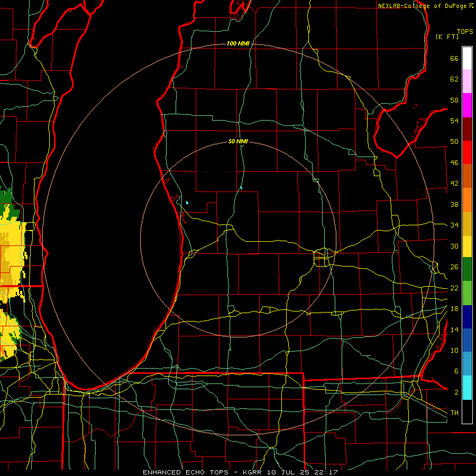Viewport: 476px width, 476px height.
Task: Click the cyan 2 K FT legend swatch
Action: [x=467, y=388]
